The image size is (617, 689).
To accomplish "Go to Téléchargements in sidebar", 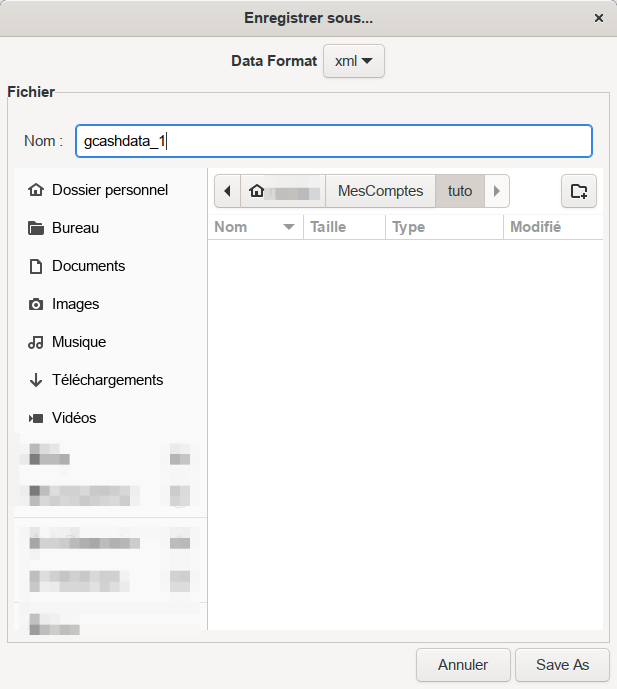I will coord(107,380).
